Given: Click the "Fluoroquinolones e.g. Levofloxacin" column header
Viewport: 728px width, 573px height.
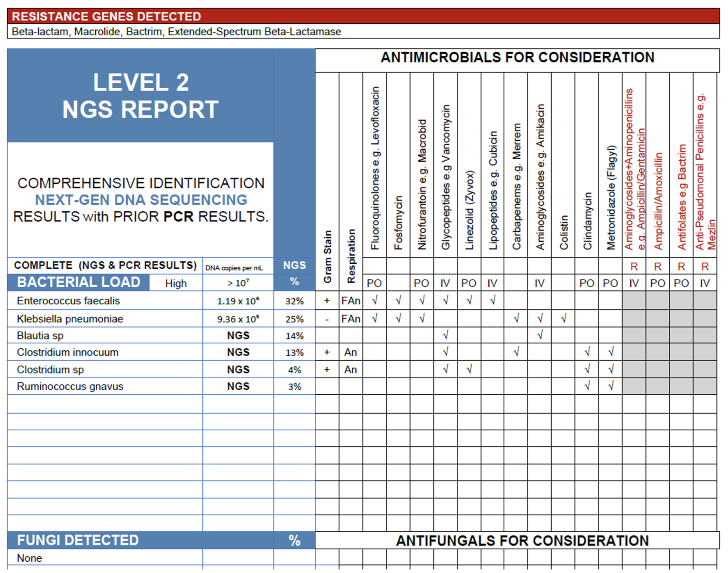Looking at the screenshot, I should click(x=375, y=168).
